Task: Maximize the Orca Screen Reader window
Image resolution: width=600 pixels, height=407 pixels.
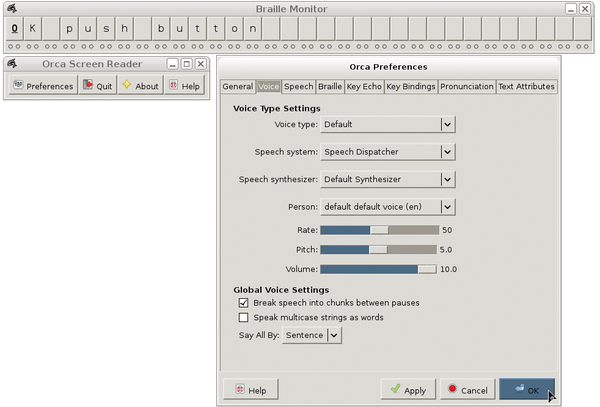Action: pyautogui.click(x=186, y=64)
